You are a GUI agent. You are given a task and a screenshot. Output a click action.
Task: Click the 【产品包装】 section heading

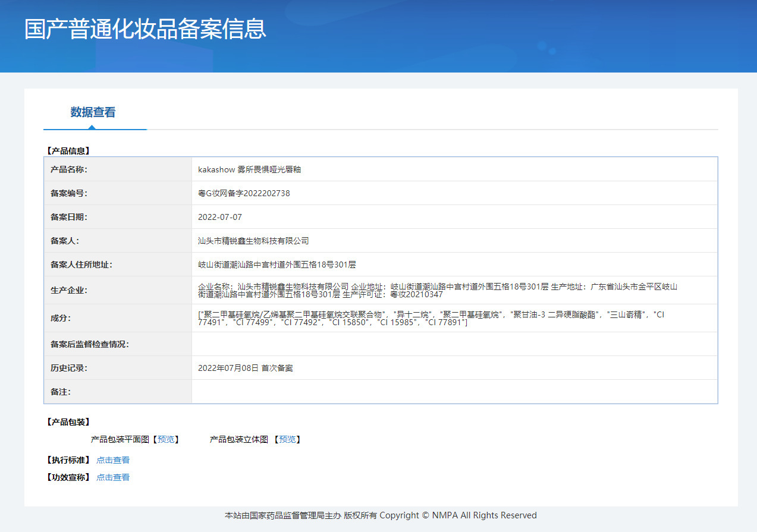[68, 422]
